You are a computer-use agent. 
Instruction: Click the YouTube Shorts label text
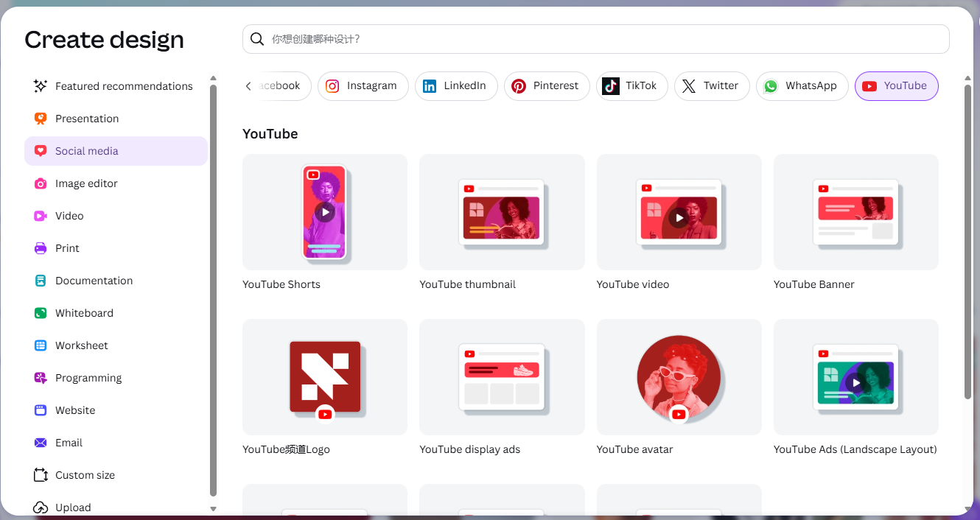(x=281, y=284)
